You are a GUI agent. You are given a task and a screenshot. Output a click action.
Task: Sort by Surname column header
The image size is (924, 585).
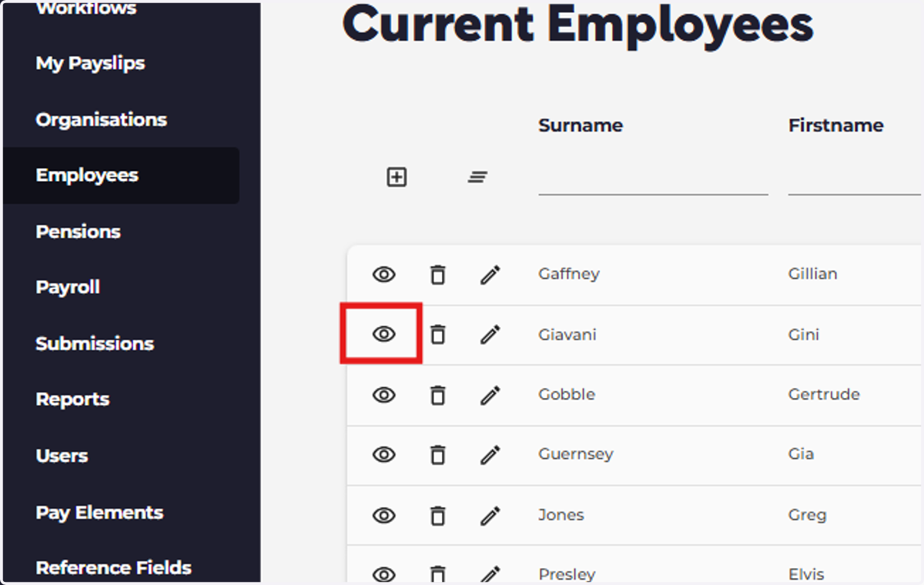coord(581,125)
